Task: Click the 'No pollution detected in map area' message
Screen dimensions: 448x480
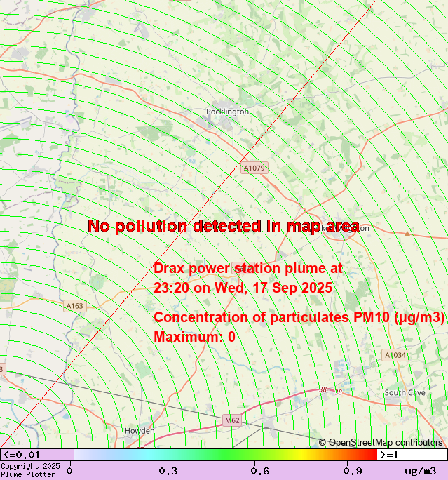Action: click(223, 226)
